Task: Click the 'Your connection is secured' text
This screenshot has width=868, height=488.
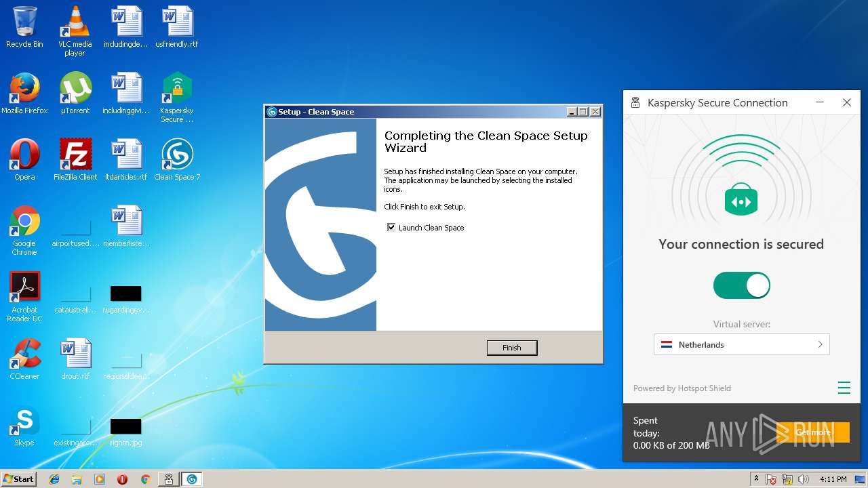Action: point(741,244)
